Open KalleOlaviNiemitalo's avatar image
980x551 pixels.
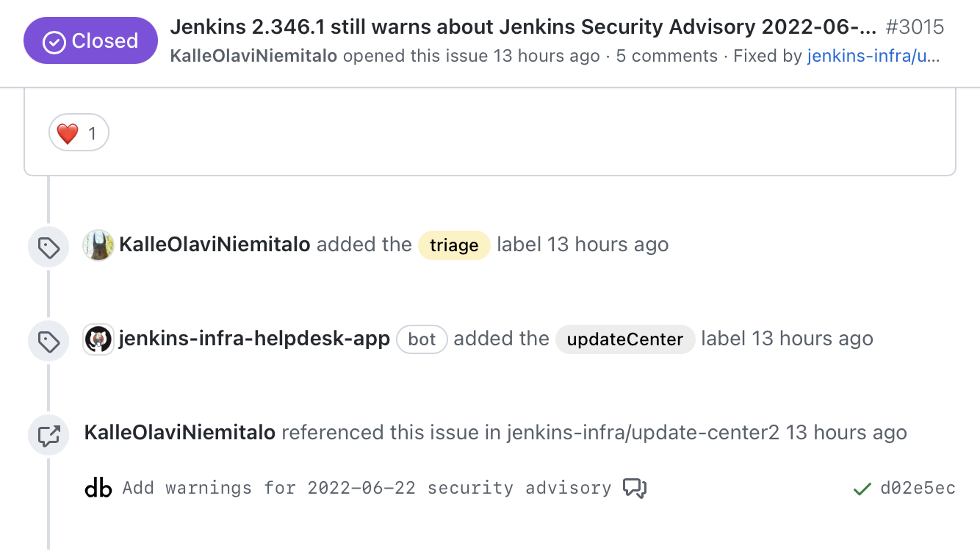[x=98, y=244]
